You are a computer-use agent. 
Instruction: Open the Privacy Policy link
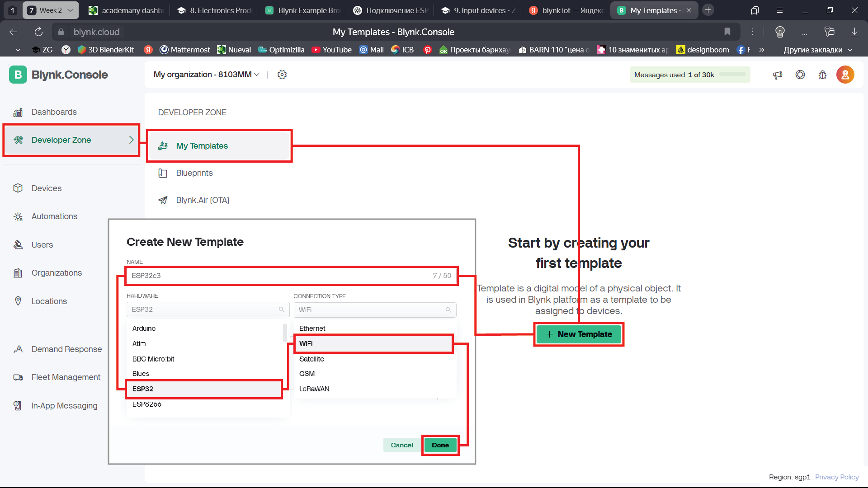pyautogui.click(x=837, y=477)
